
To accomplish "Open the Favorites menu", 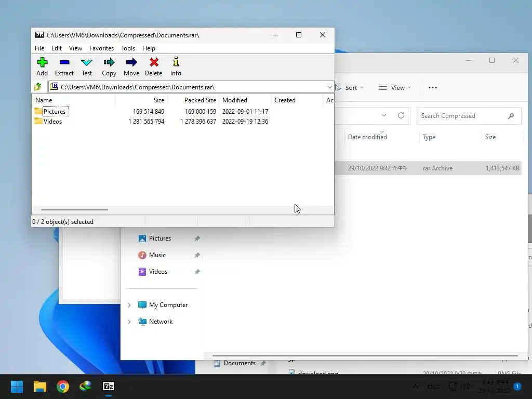I will click(101, 48).
